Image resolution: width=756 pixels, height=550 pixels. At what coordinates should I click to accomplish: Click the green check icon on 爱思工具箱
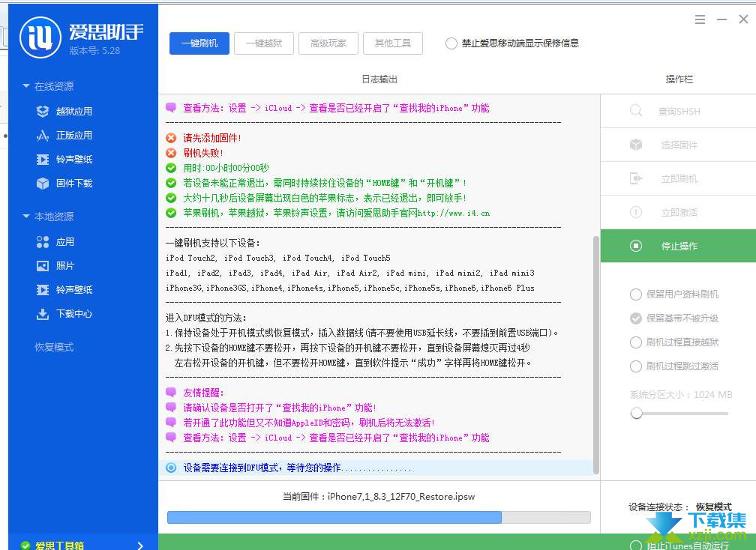pyautogui.click(x=25, y=546)
